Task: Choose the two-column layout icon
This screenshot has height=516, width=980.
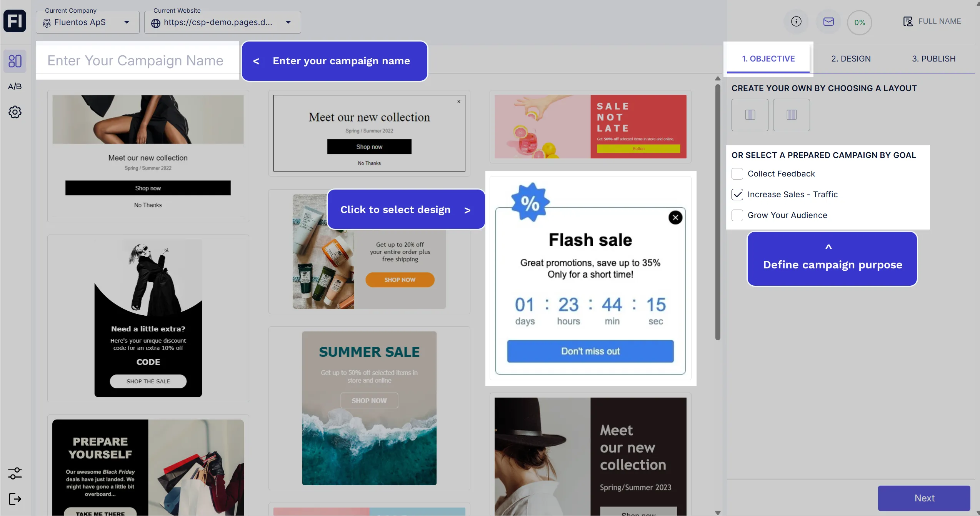Action: (x=750, y=115)
